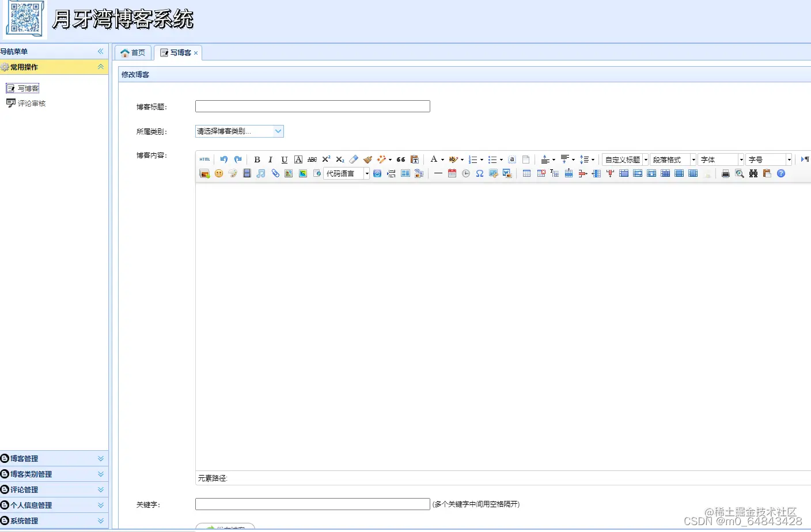Open 写博客 in navigation tree
This screenshot has height=532, width=811.
[x=23, y=88]
